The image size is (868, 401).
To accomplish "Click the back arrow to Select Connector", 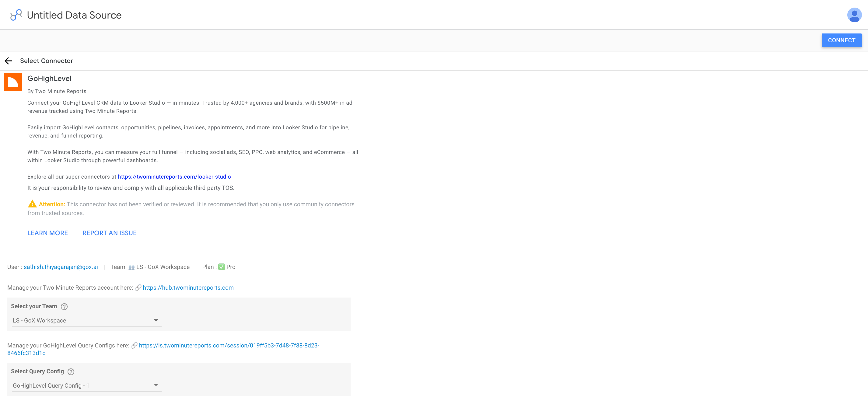I will [x=9, y=61].
